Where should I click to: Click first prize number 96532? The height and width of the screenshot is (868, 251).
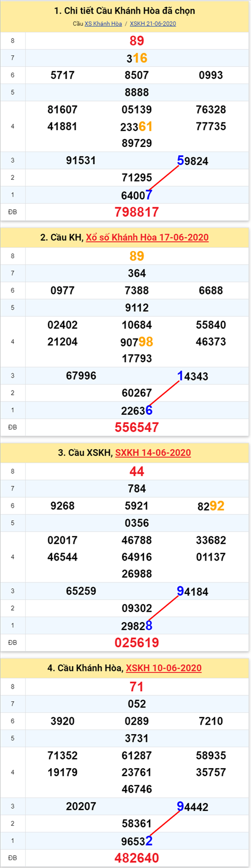click(x=136, y=841)
